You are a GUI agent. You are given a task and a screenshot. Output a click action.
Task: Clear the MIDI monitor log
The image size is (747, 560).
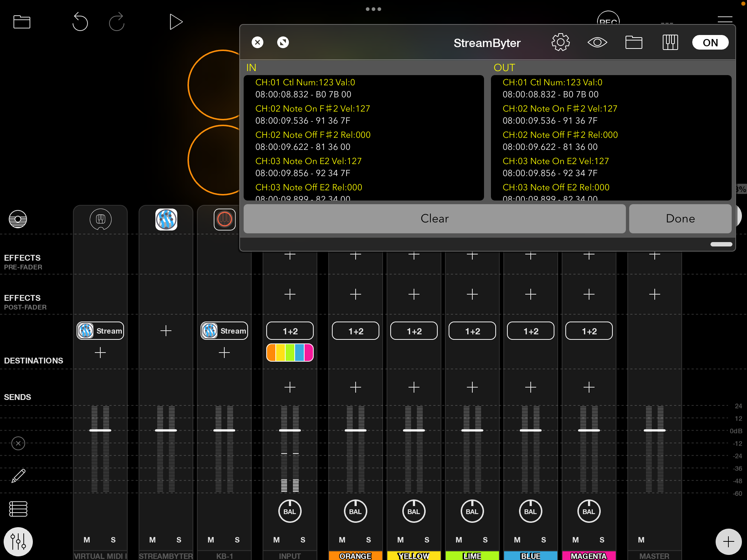434,218
